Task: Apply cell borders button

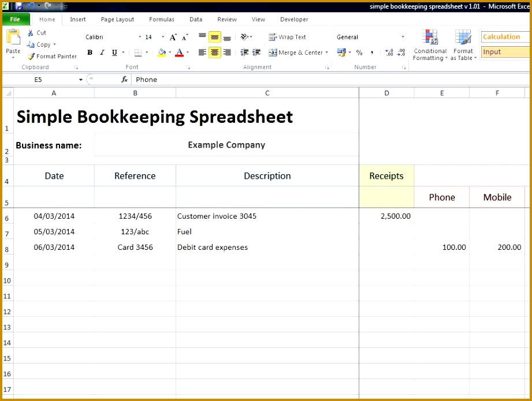Action: [x=137, y=53]
